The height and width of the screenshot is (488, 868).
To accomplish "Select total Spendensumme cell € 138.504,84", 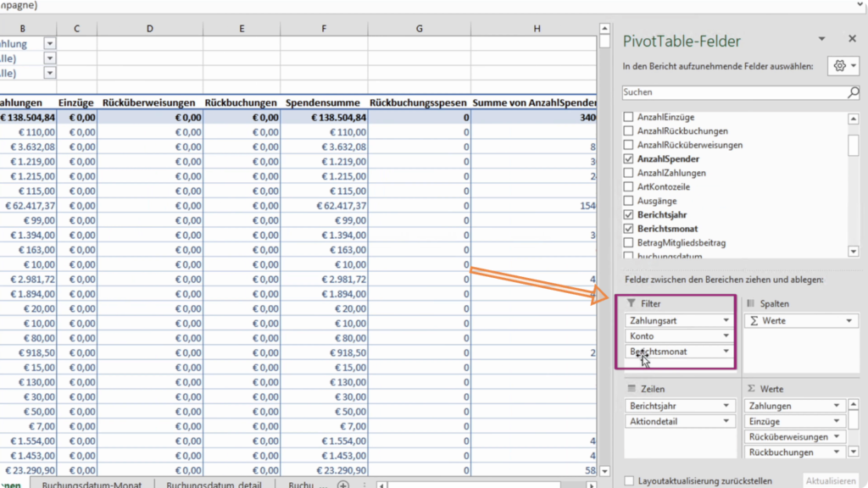I will [324, 117].
